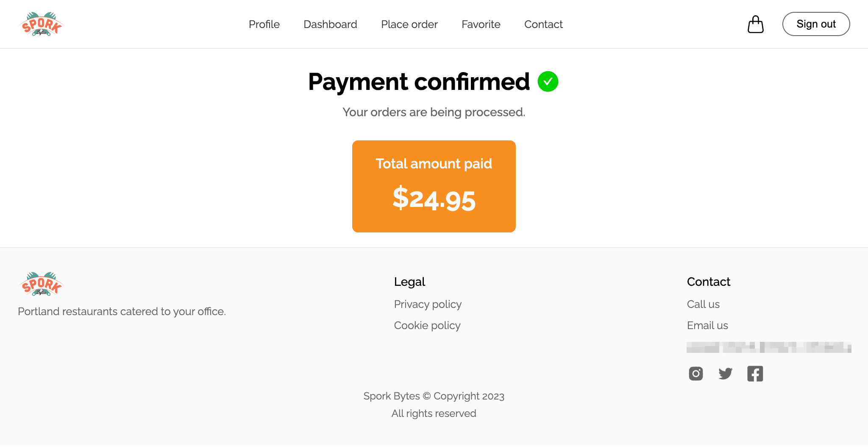Navigate to the Profile page

point(264,24)
